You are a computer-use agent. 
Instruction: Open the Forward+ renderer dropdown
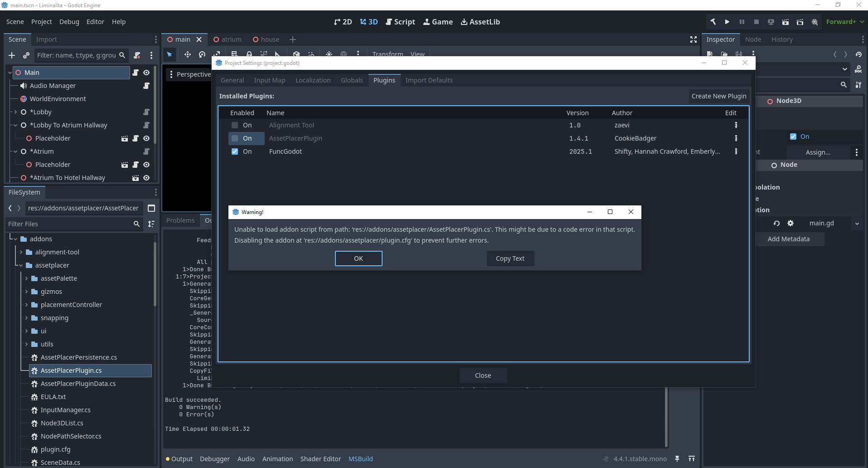[845, 22]
